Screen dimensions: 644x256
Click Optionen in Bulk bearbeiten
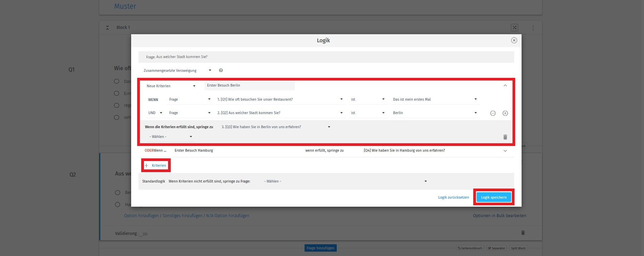499,216
